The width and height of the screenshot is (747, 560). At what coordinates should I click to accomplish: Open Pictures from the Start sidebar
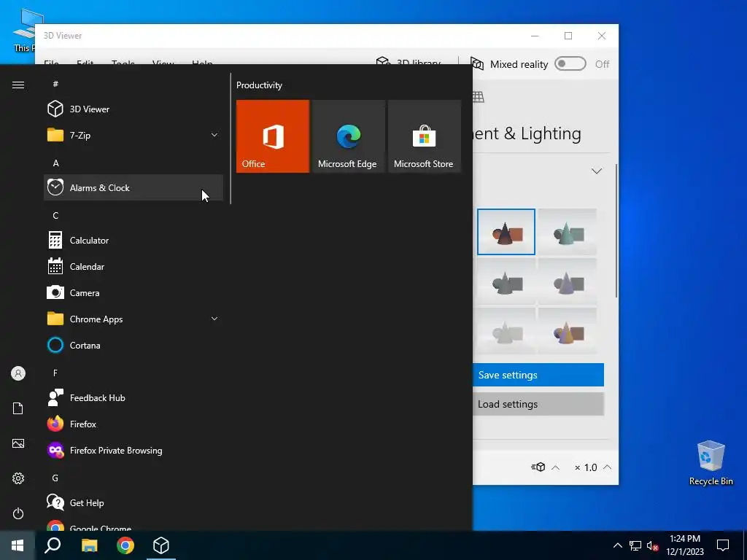(18, 443)
